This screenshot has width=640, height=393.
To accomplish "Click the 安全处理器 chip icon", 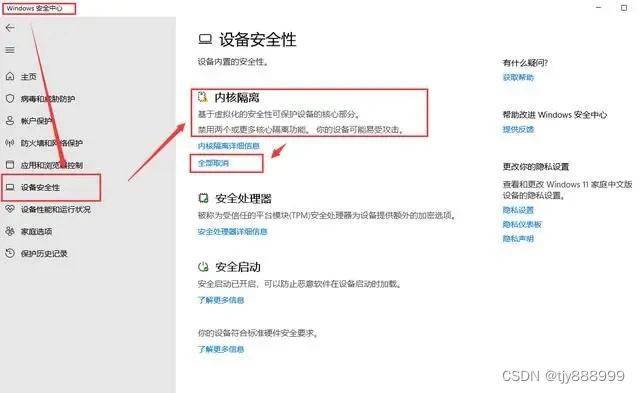I will [x=203, y=198].
